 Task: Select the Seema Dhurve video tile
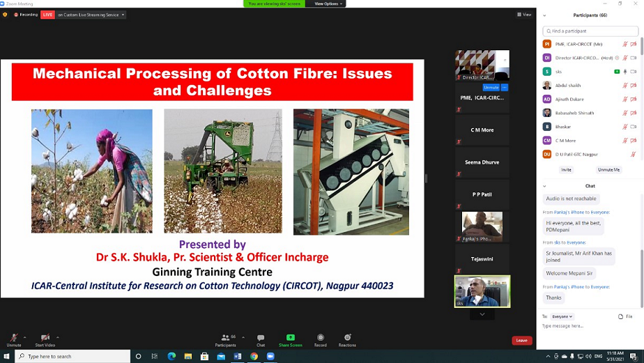pos(482,162)
